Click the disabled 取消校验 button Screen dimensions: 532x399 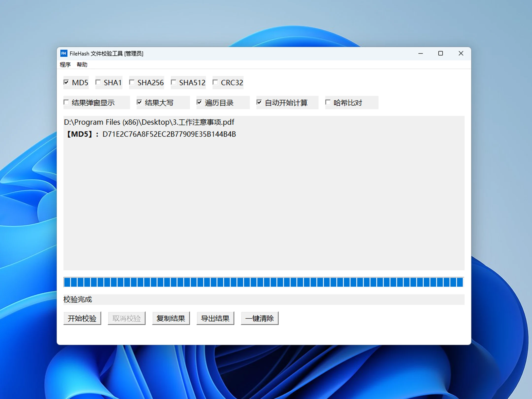[127, 318]
